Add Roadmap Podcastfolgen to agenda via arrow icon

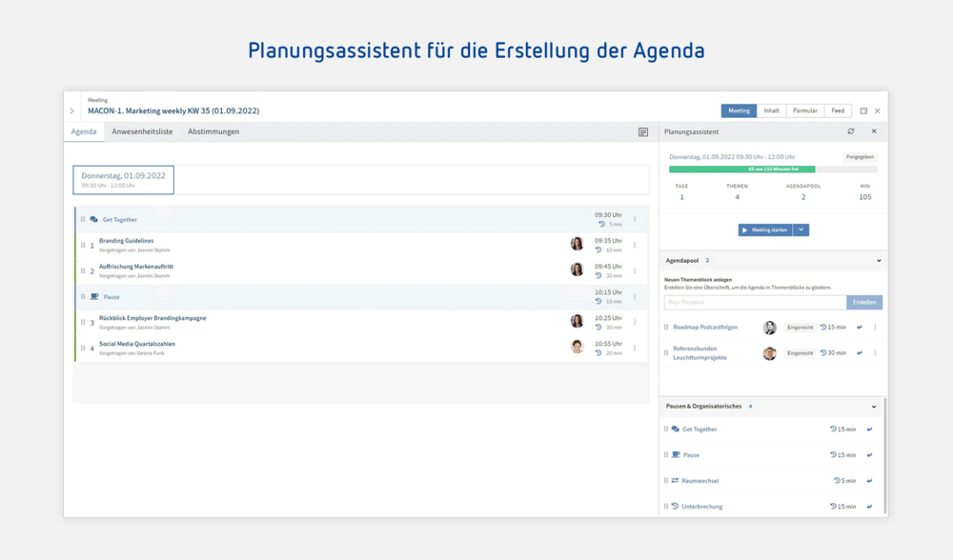[x=860, y=328]
